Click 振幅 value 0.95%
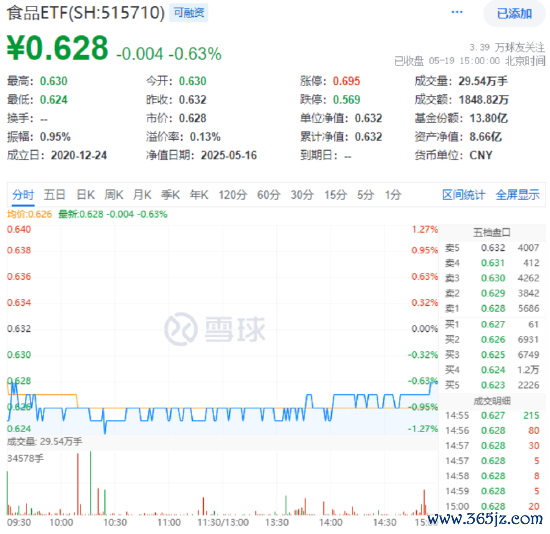The width and height of the screenshot is (550, 534). pyautogui.click(x=55, y=137)
